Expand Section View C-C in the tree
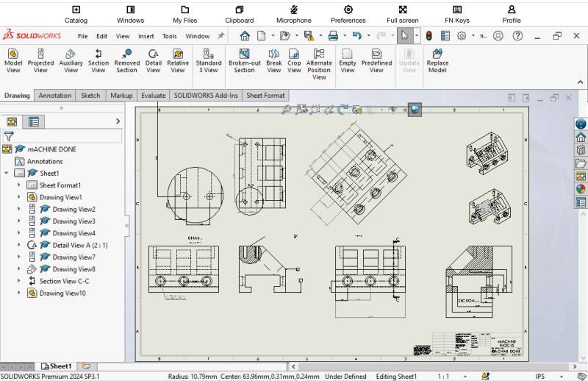This screenshot has height=381, width=588. (19, 281)
